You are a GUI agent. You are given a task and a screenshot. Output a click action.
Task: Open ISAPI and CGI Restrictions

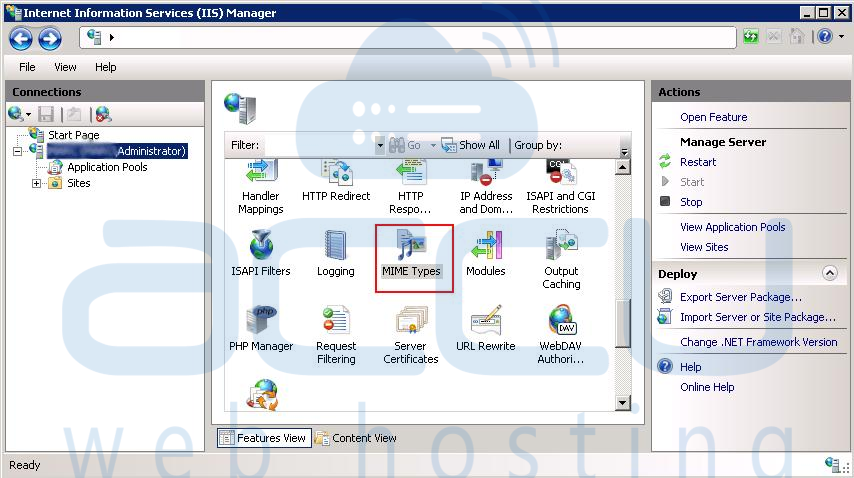click(x=560, y=187)
